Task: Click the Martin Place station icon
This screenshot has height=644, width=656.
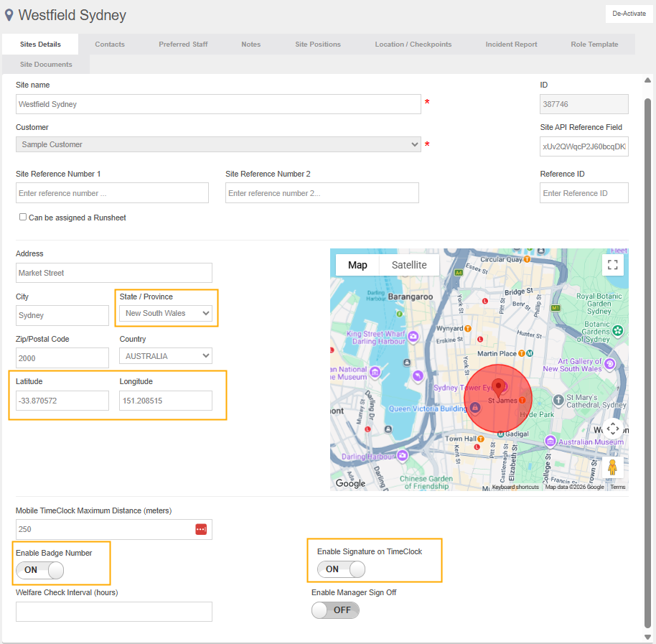Action: pos(521,354)
